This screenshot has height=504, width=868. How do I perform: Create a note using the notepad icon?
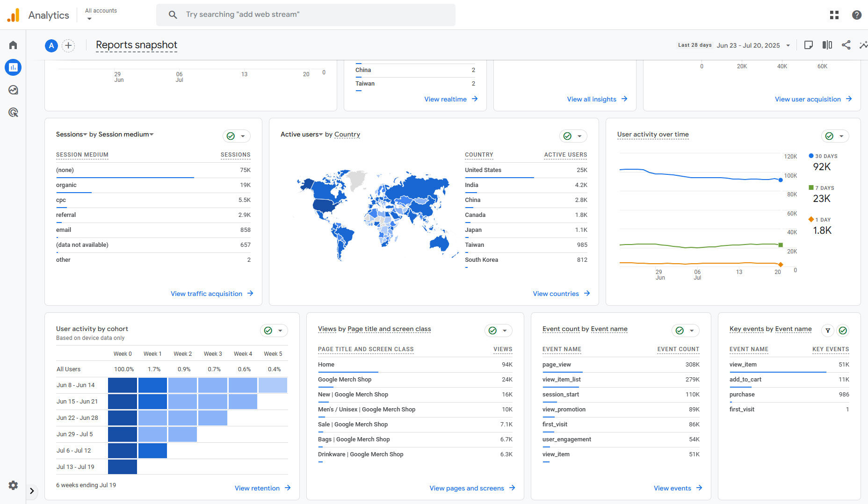[x=808, y=45]
